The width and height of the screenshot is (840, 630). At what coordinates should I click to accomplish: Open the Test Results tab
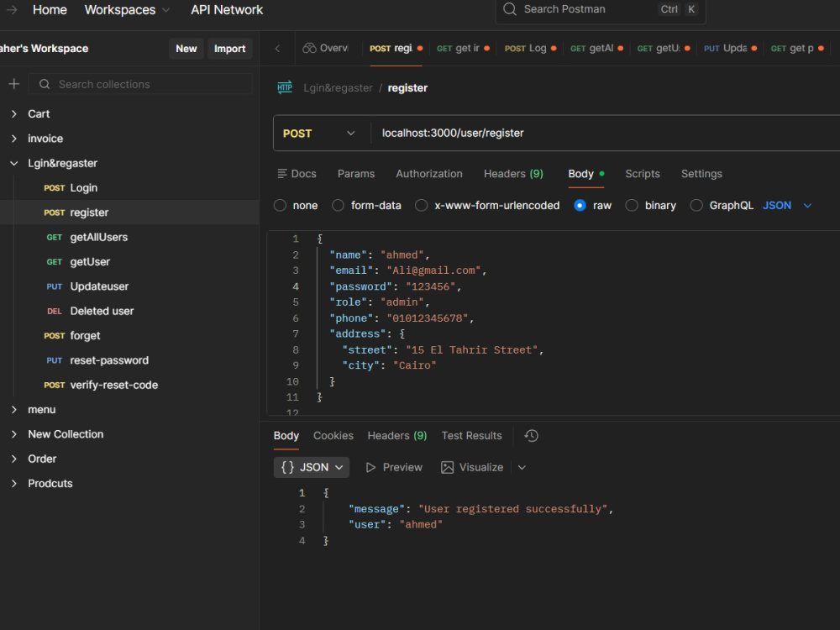[471, 435]
